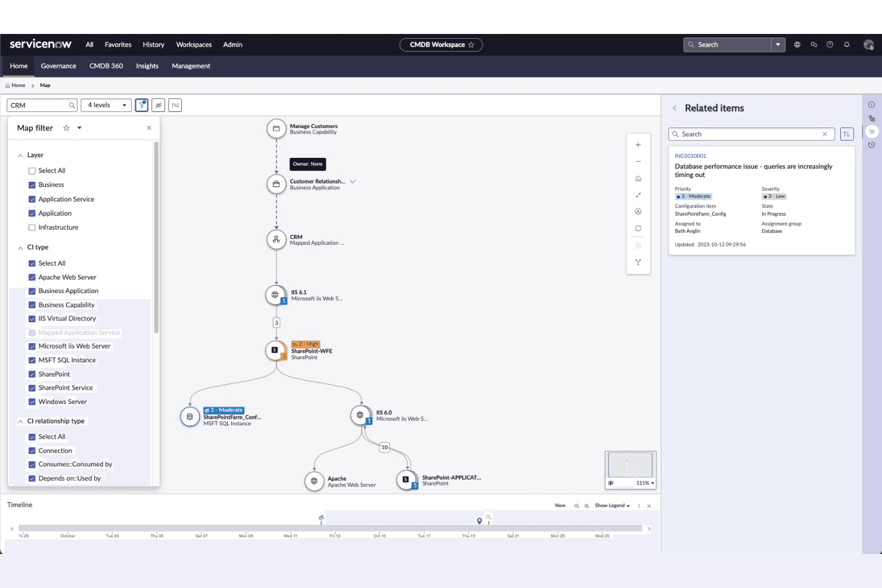Viewport: 882px width, 588px height.
Task: Click the Apache Web Server node icon
Action: coord(314,481)
